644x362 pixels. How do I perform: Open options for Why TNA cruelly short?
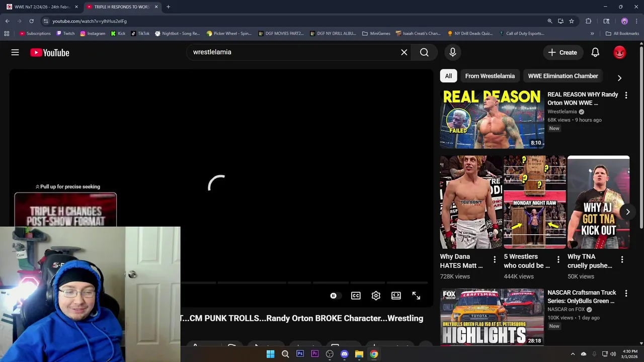click(622, 259)
